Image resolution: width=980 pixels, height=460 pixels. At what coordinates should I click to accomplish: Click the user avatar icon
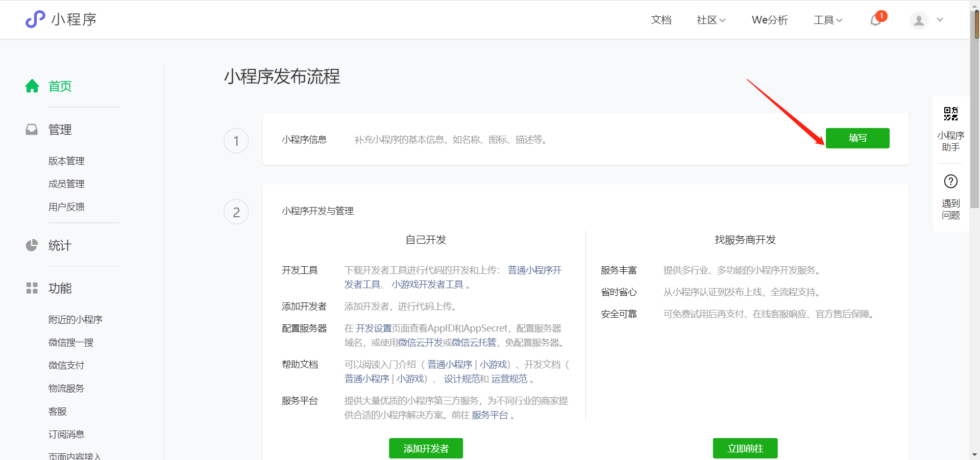pyautogui.click(x=919, y=20)
